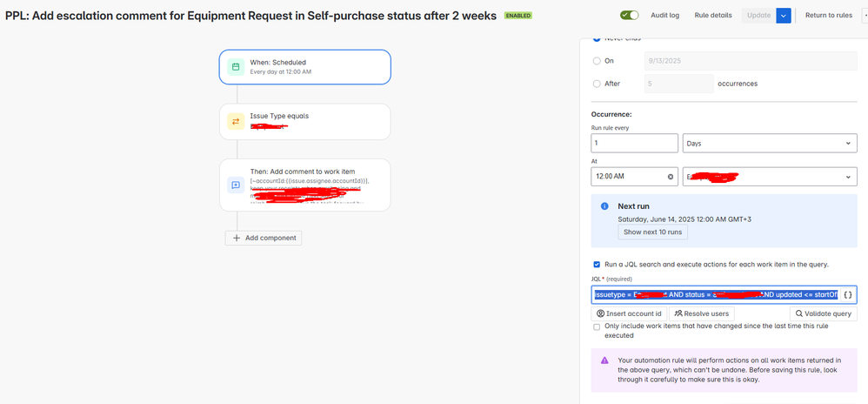
Task: Clear the 12:00 AM time field
Action: coord(671,177)
